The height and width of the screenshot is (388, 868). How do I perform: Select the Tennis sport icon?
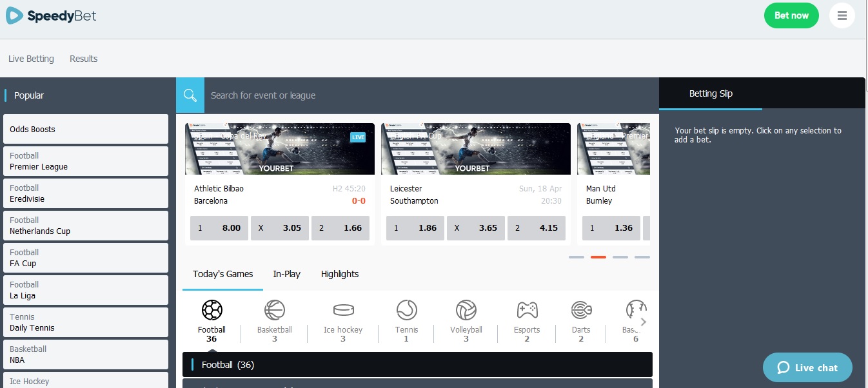(406, 311)
